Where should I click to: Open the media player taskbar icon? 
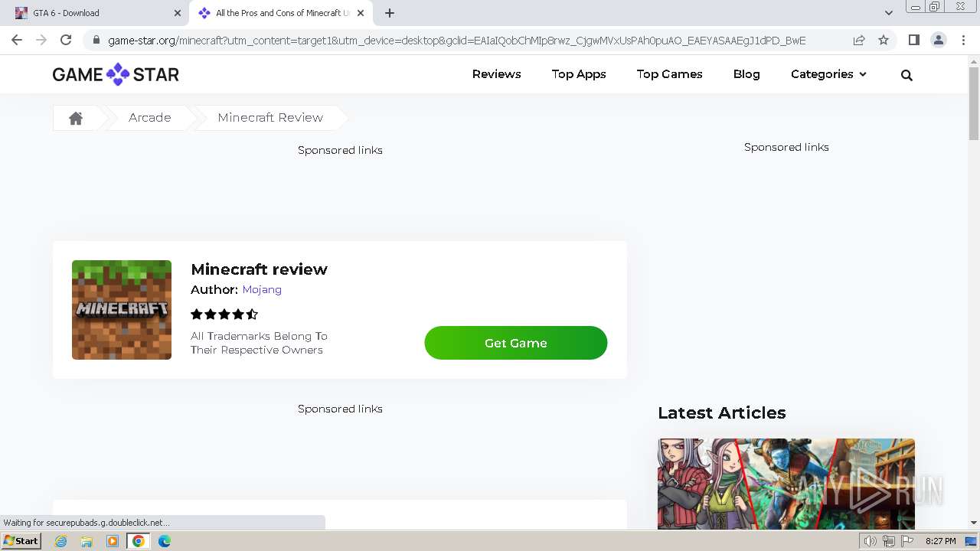pos(113,541)
